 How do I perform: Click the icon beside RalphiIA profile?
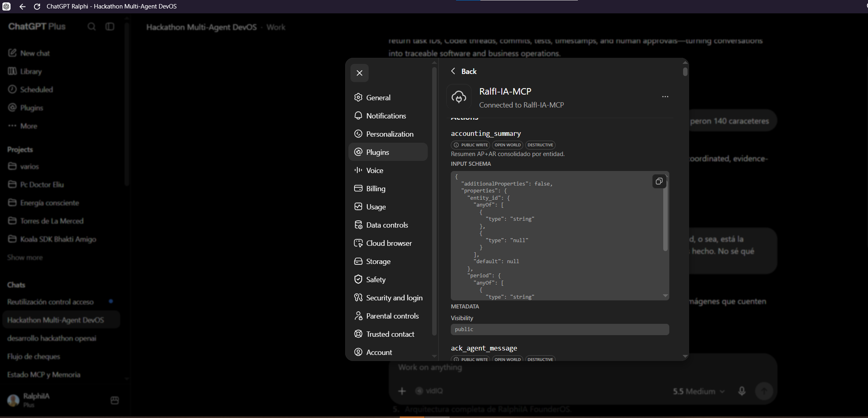pos(115,400)
